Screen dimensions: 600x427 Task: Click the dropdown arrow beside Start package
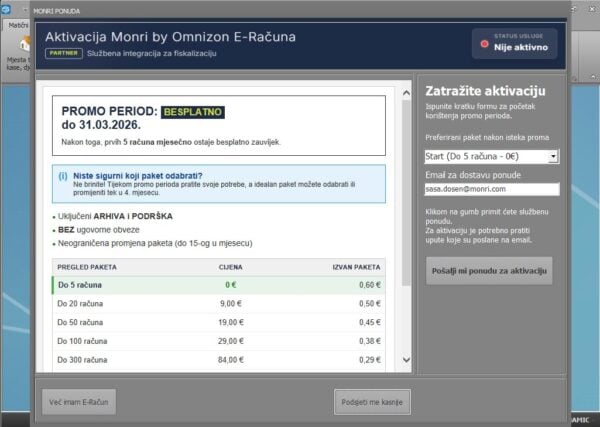tap(553, 157)
